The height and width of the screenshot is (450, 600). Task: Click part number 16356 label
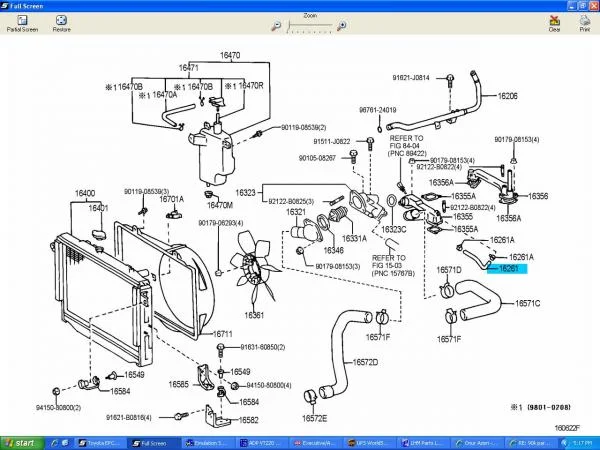[538, 196]
